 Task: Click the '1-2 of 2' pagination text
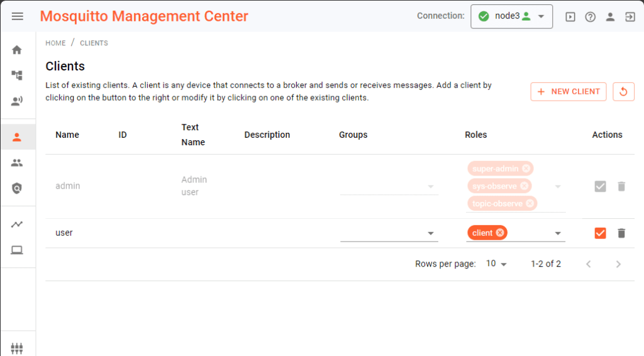546,264
